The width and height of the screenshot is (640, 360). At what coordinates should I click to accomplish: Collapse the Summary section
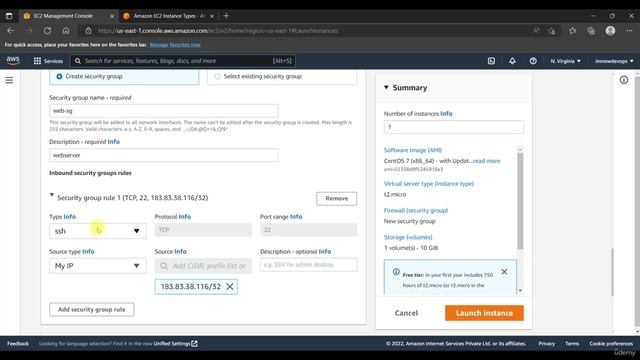click(386, 87)
